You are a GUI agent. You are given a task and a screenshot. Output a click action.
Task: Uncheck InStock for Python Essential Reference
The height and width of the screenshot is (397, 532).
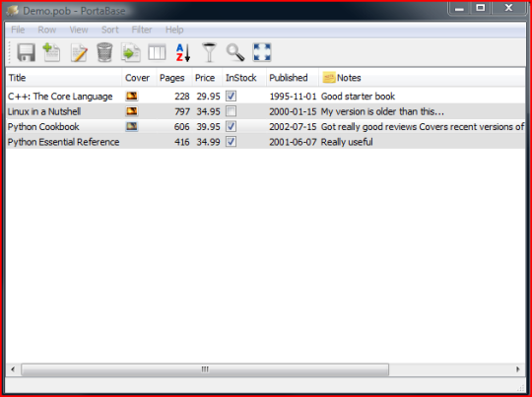232,142
